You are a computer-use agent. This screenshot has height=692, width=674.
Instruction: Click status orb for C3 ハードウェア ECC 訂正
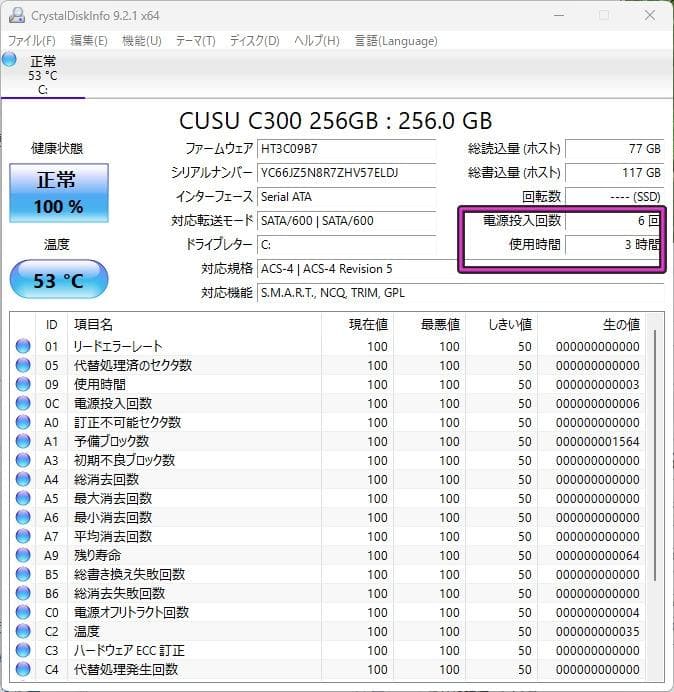pyautogui.click(x=23, y=650)
